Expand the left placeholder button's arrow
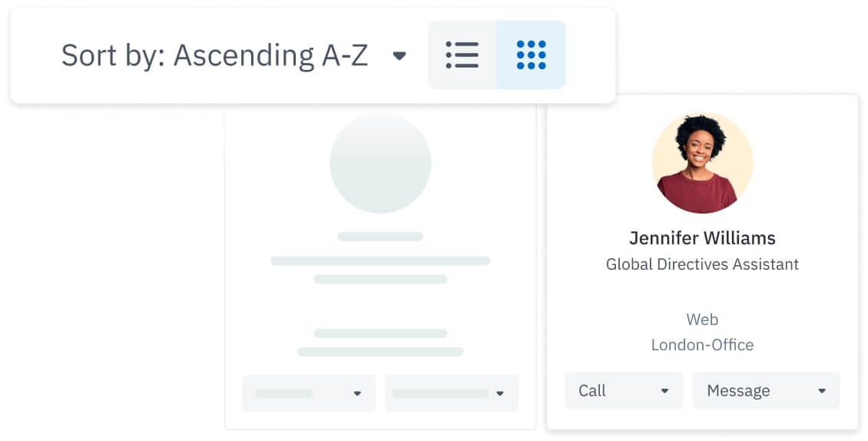This screenshot has width=868, height=441. (x=357, y=393)
